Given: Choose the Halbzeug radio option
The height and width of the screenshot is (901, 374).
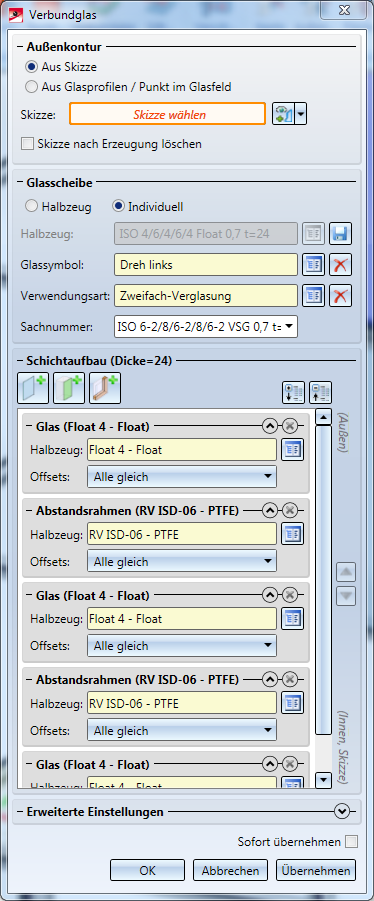Looking at the screenshot, I should point(59,206).
